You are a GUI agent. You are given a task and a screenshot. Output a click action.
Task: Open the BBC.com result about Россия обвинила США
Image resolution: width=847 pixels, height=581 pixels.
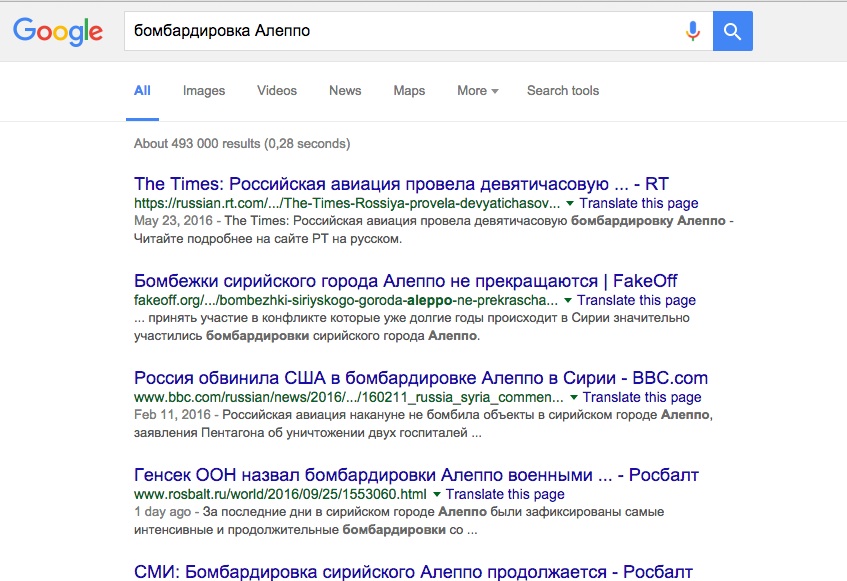click(420, 377)
